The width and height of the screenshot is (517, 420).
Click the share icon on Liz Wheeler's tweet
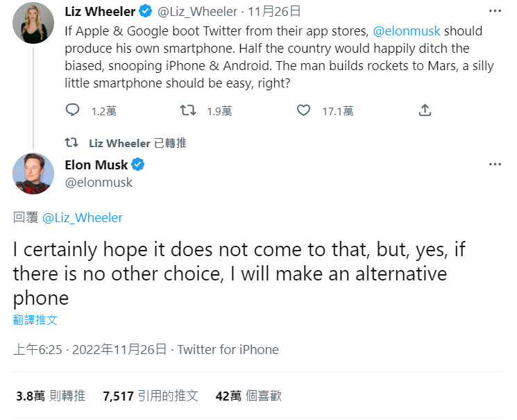[425, 110]
